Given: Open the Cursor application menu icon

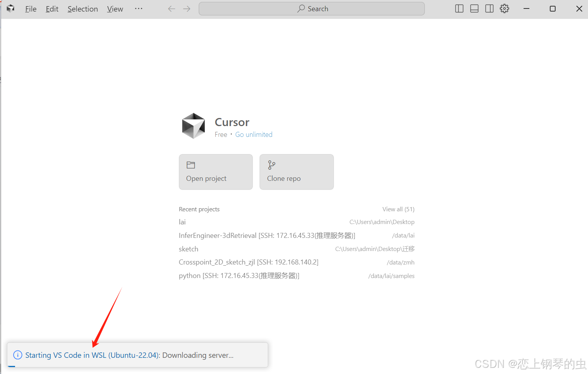Looking at the screenshot, I should [10, 8].
